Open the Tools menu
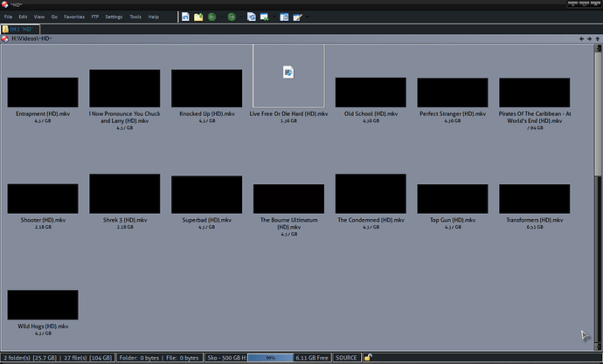 click(135, 17)
